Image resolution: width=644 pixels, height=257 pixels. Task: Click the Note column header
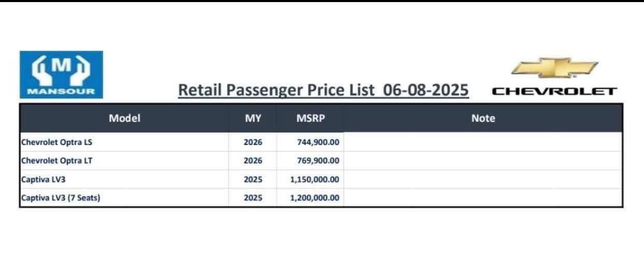pyautogui.click(x=483, y=118)
